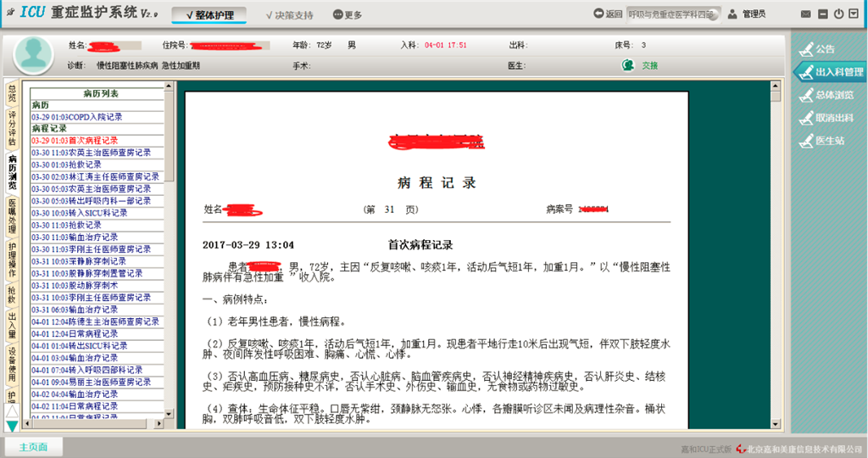Click the 交接 handover icon
Screen dimensions: 868x458
[628, 65]
